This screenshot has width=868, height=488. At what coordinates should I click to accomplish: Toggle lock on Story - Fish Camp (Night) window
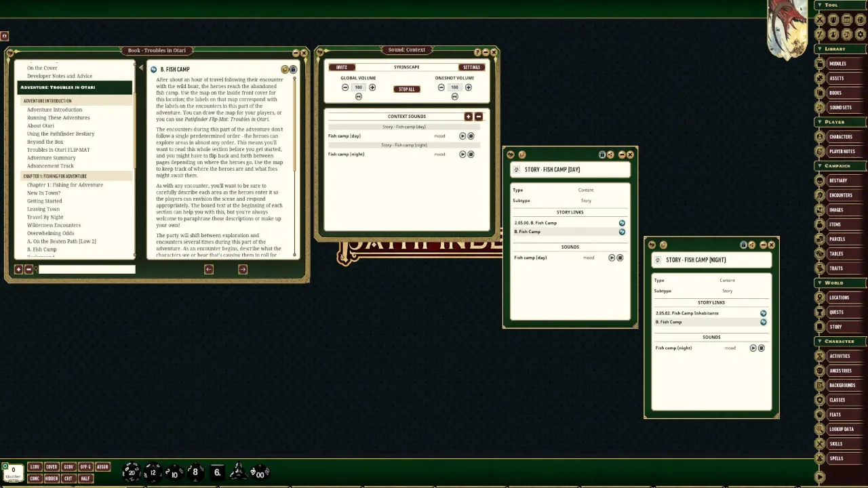click(743, 245)
